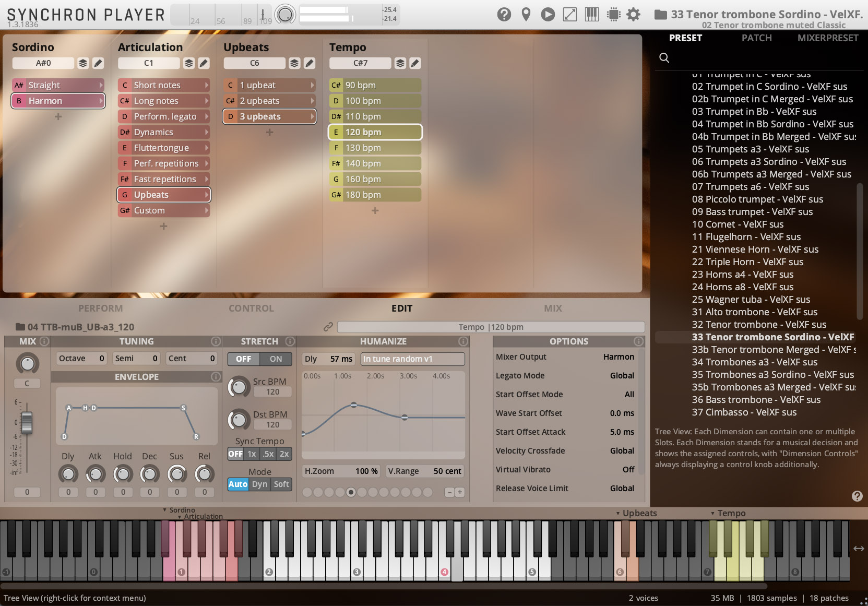Change the Legato Mode Global value
The image size is (868, 606).
(622, 376)
